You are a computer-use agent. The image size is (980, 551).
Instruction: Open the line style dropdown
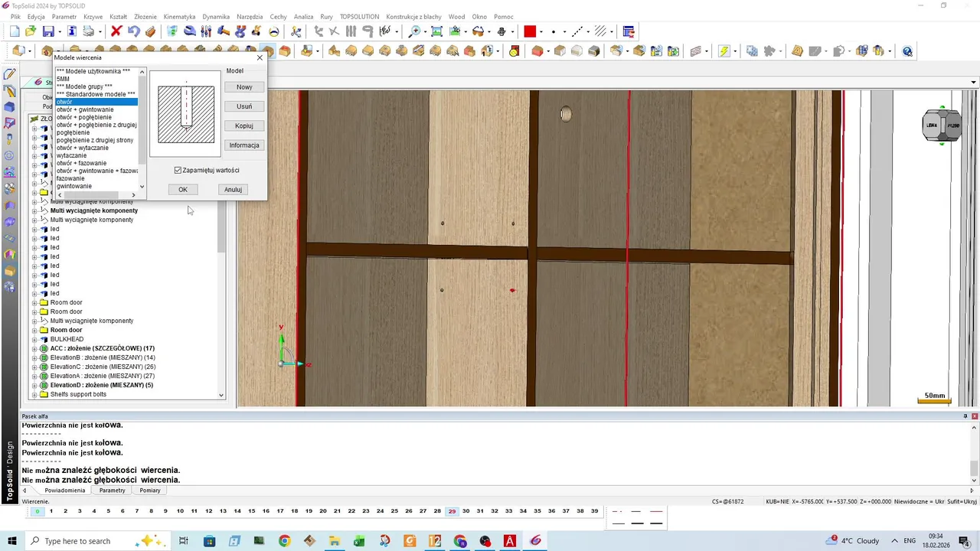(588, 31)
